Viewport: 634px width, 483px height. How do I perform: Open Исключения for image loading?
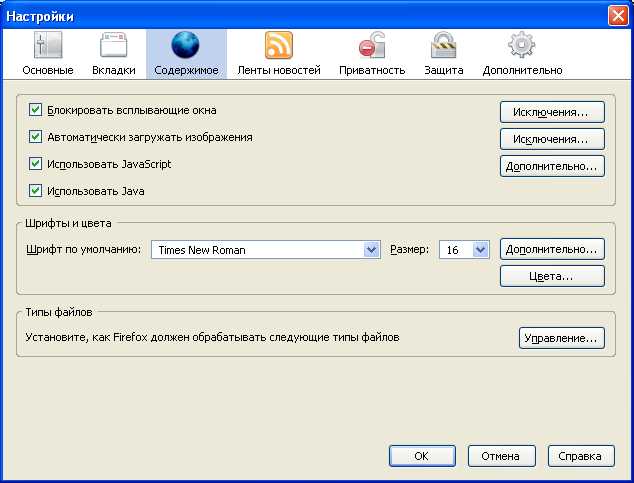point(552,138)
